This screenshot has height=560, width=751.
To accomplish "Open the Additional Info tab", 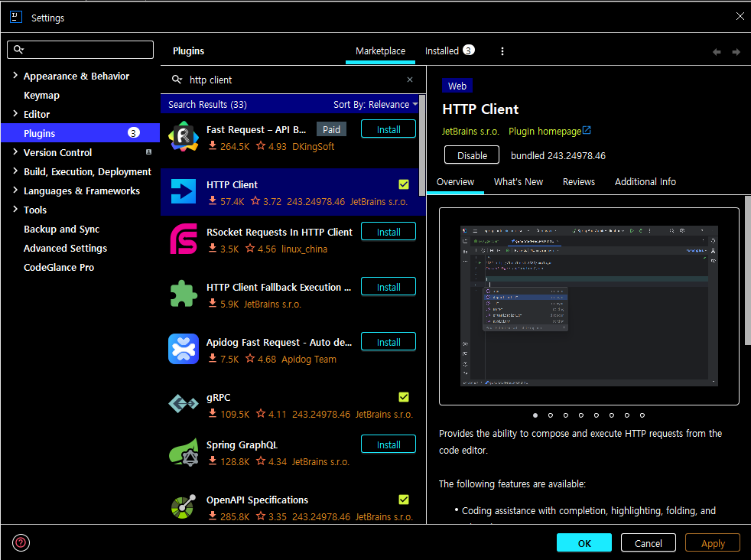I will [645, 182].
